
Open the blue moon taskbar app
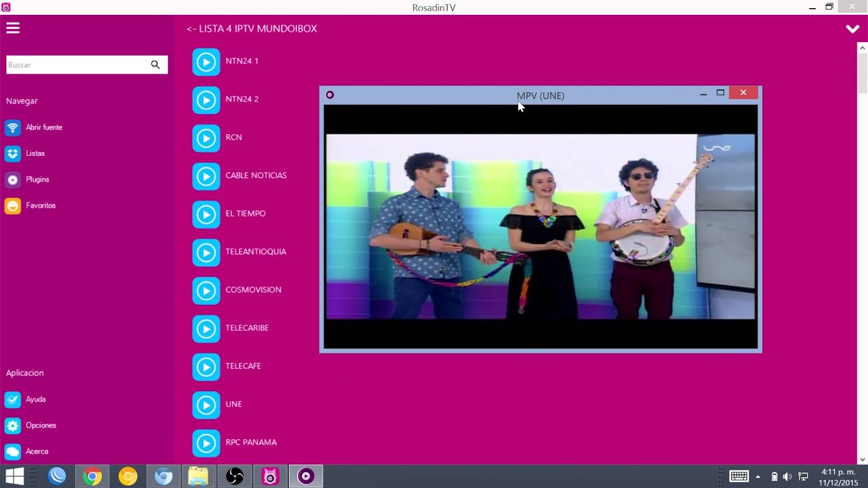point(57,476)
